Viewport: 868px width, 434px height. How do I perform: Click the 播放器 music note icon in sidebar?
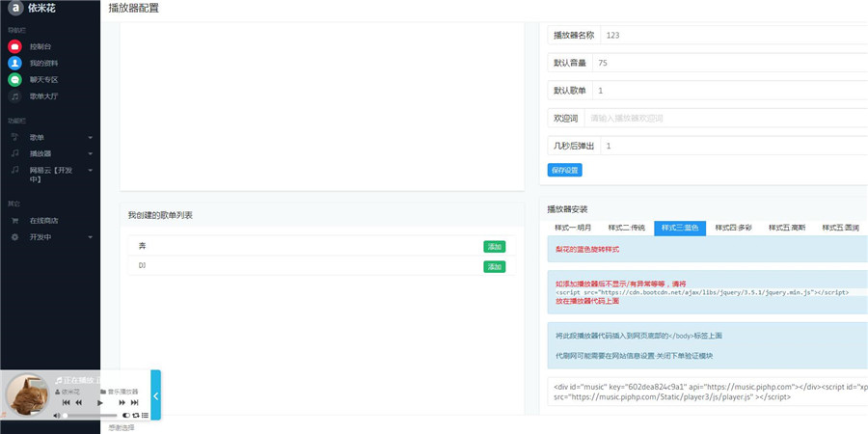(x=14, y=153)
